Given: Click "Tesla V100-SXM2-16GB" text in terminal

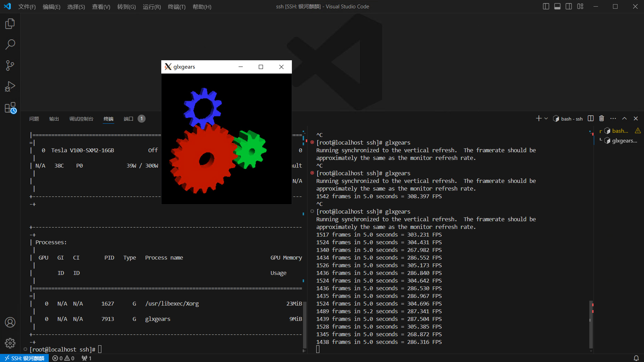Looking at the screenshot, I should click(x=83, y=150).
